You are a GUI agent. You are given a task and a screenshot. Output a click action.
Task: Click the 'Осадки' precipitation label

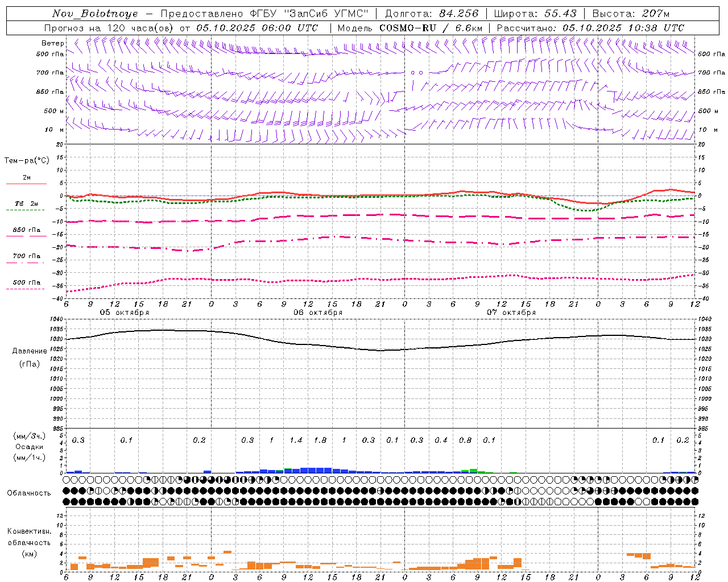tap(29, 447)
